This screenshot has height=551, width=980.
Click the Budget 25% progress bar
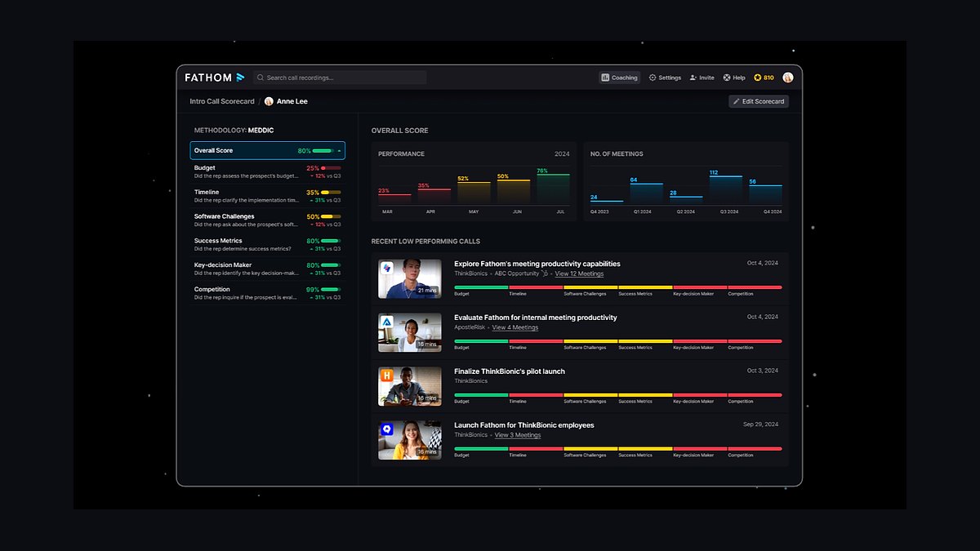coord(331,168)
